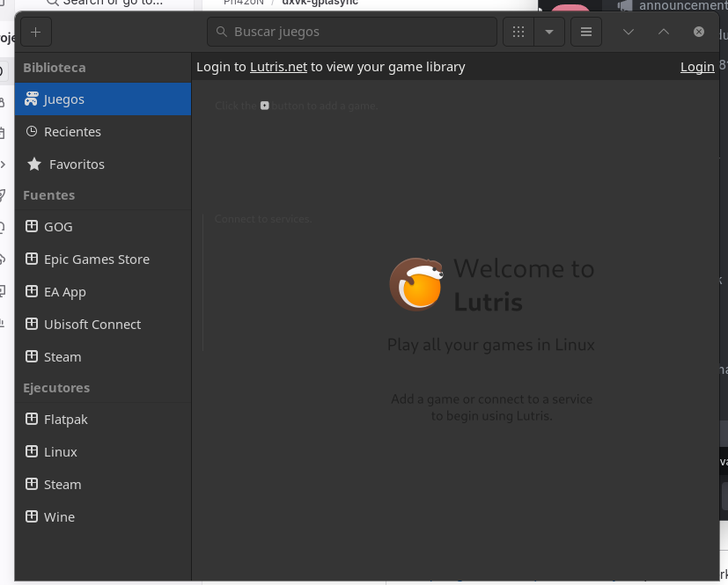Screen dimensions: 728x585
Task: Focus the Buscar juegos search field
Action: (x=352, y=32)
